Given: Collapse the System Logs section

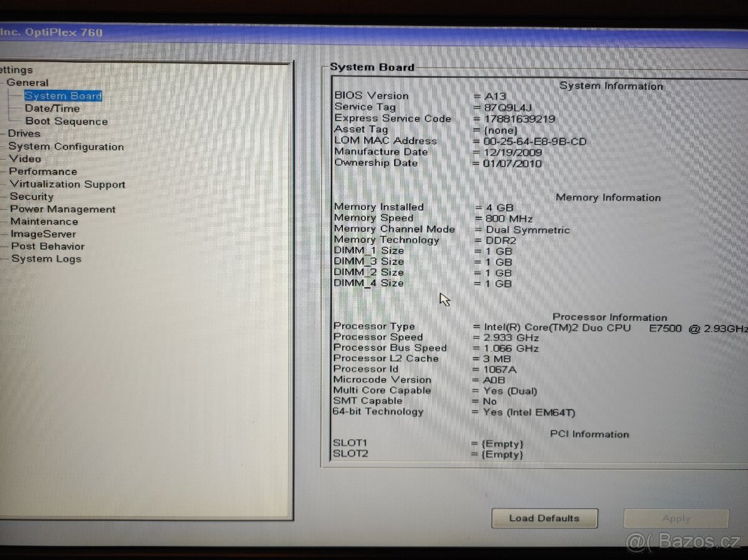Looking at the screenshot, I should 4,259.
